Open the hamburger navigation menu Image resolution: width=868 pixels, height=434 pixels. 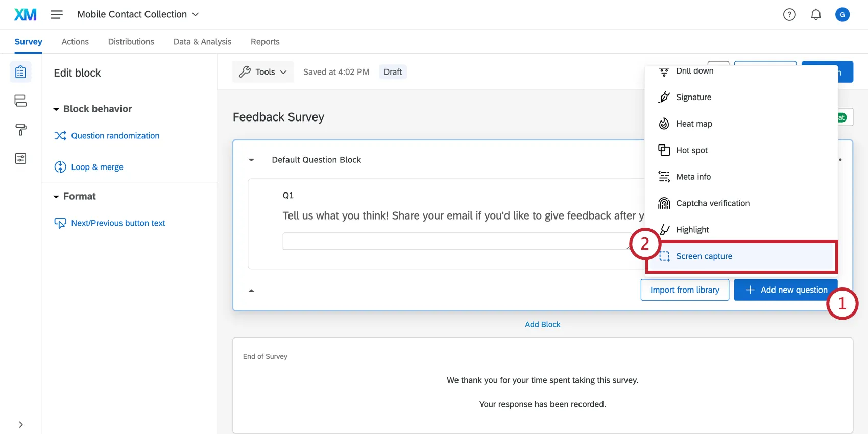pyautogui.click(x=57, y=14)
